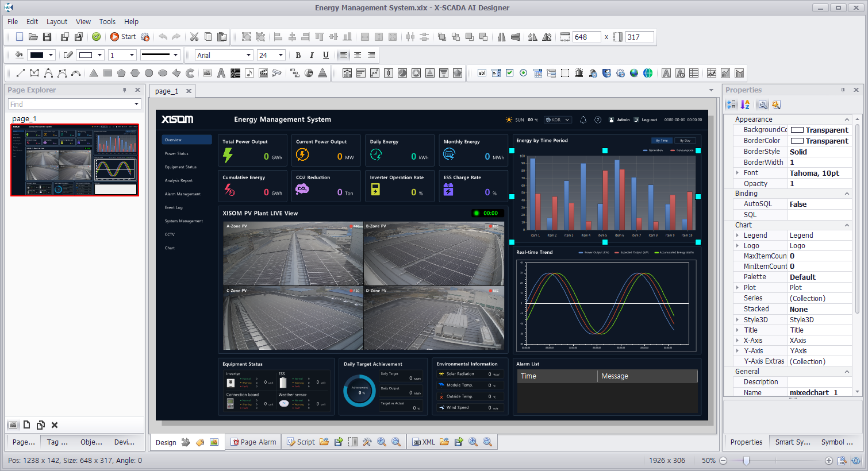Screen dimensions: 868x471
Task: Sort properties alphabetically
Action: coord(745,105)
